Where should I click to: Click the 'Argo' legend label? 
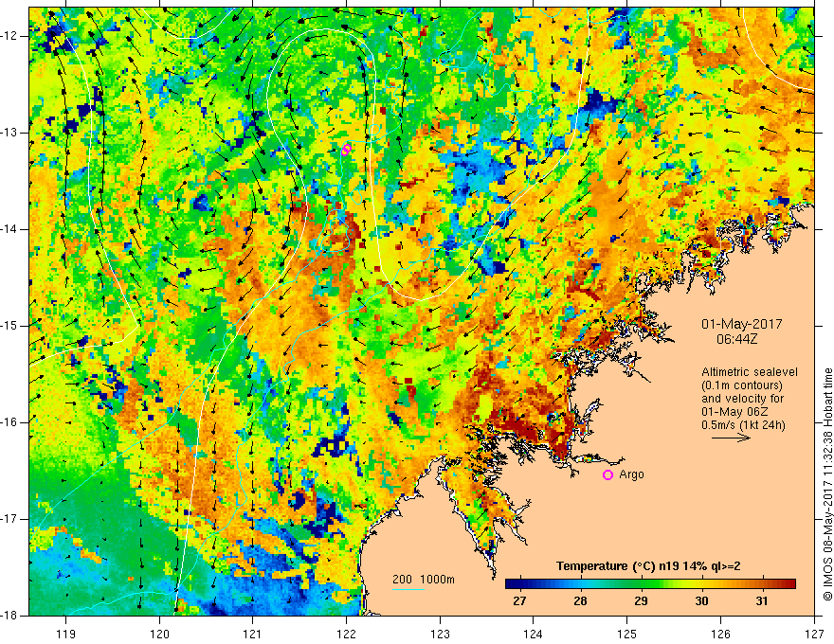[x=631, y=474]
